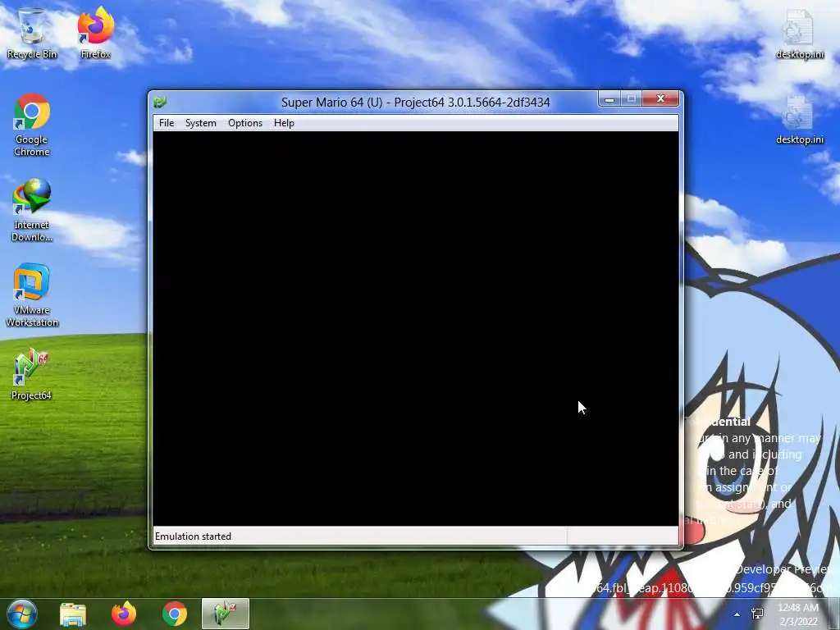Select the Project64 desktop shortcut

31,374
